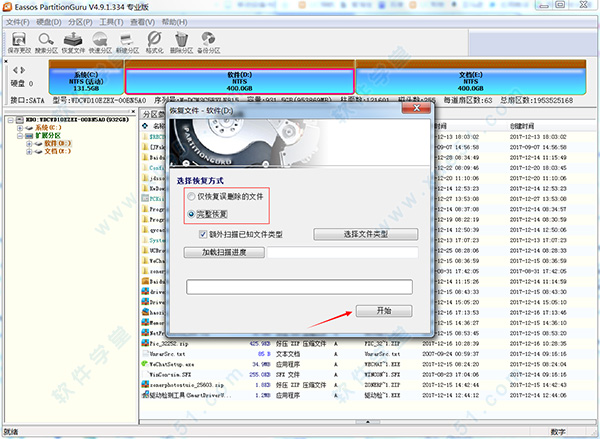
Task: Select HD0:WDCWD10EZEX disk label in the tree
Action: coord(77,120)
